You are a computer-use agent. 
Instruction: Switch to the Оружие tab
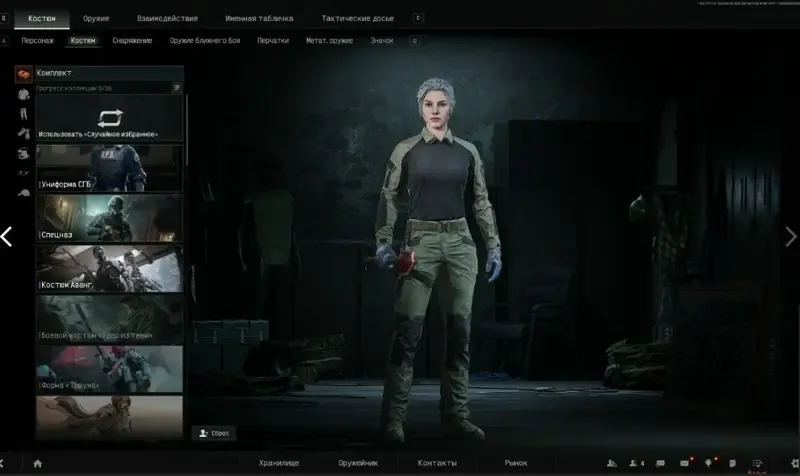click(x=96, y=18)
